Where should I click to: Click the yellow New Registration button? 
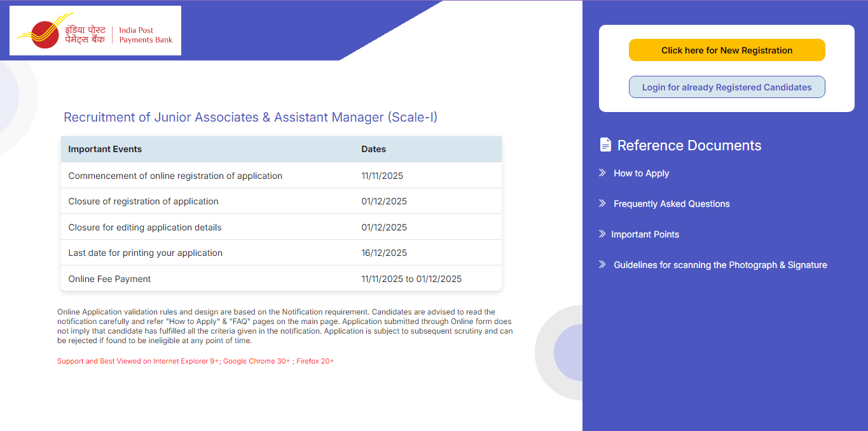point(726,50)
